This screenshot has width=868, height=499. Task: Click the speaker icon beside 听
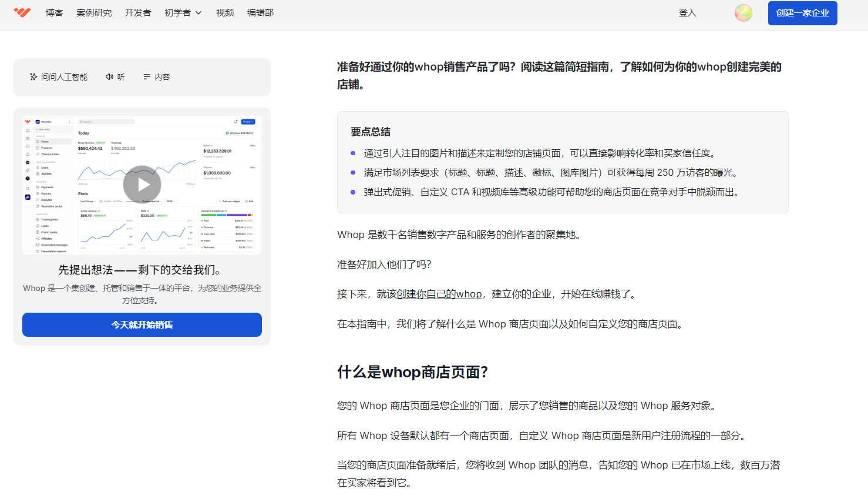click(x=109, y=77)
